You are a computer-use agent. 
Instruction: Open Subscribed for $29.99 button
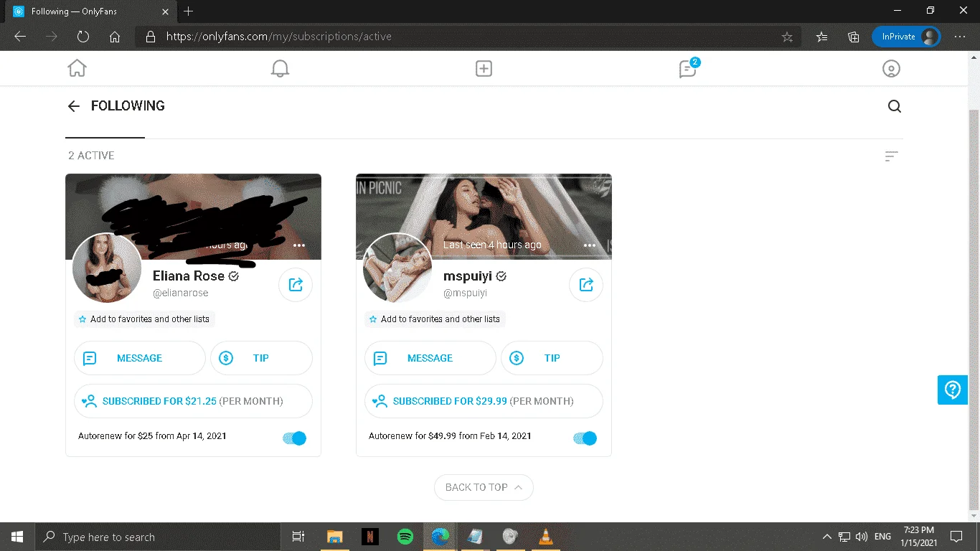coord(484,401)
